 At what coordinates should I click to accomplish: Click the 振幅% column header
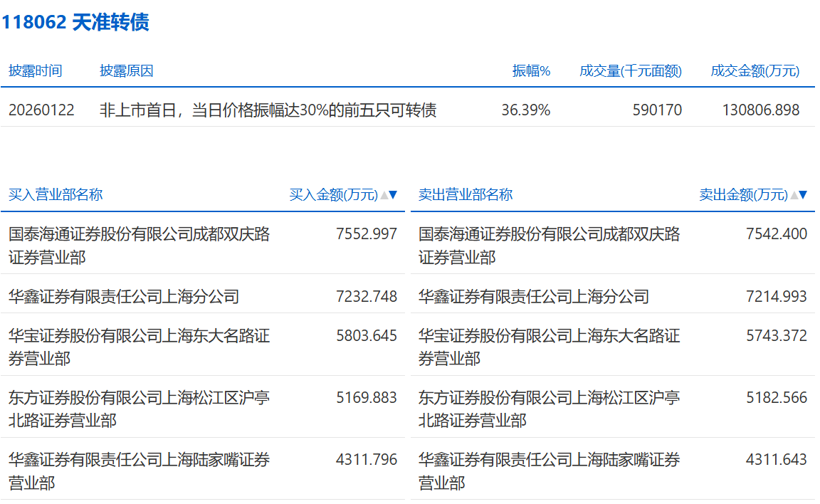pyautogui.click(x=531, y=71)
